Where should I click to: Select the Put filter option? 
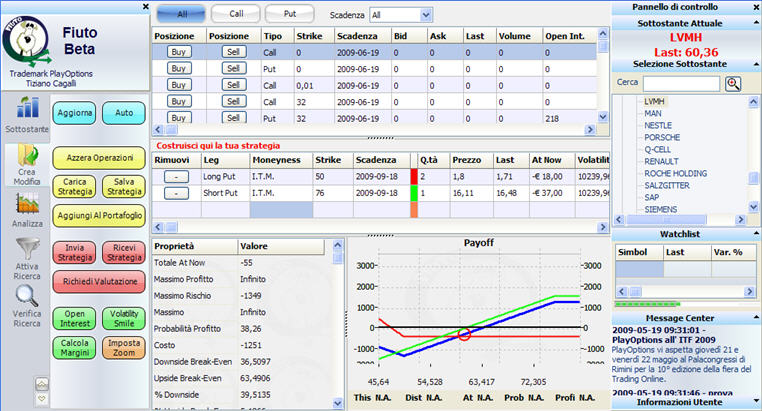[290, 15]
